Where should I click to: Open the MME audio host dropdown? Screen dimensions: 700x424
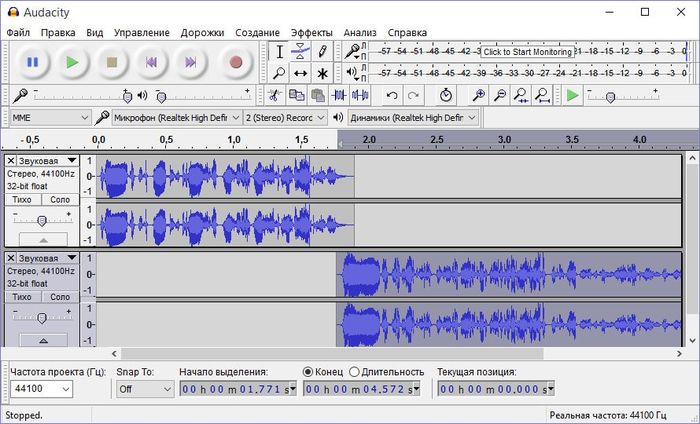(x=48, y=117)
